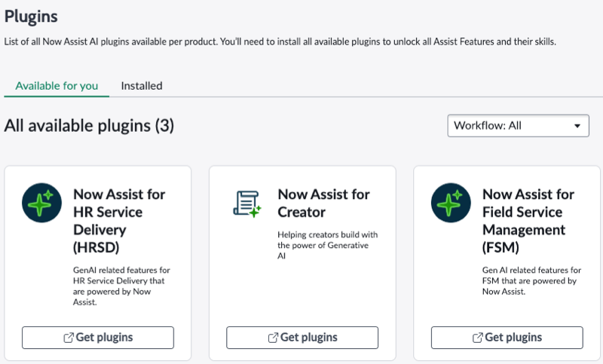
Task: Click the Plugins page heading
Action: 31,17
